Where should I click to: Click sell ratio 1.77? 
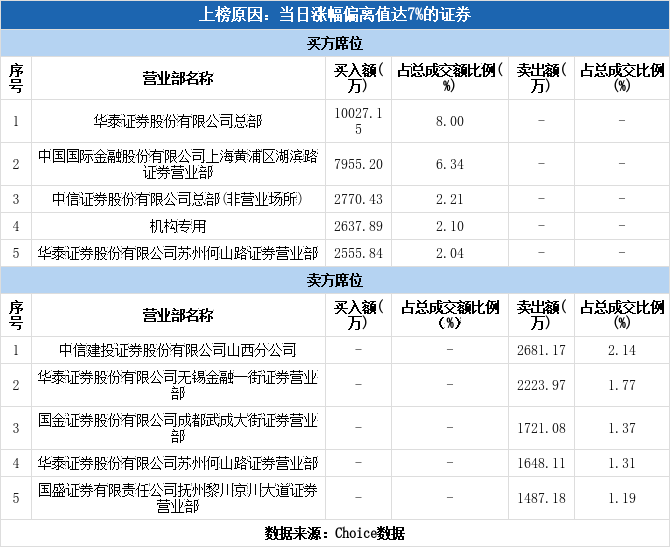[622, 385]
